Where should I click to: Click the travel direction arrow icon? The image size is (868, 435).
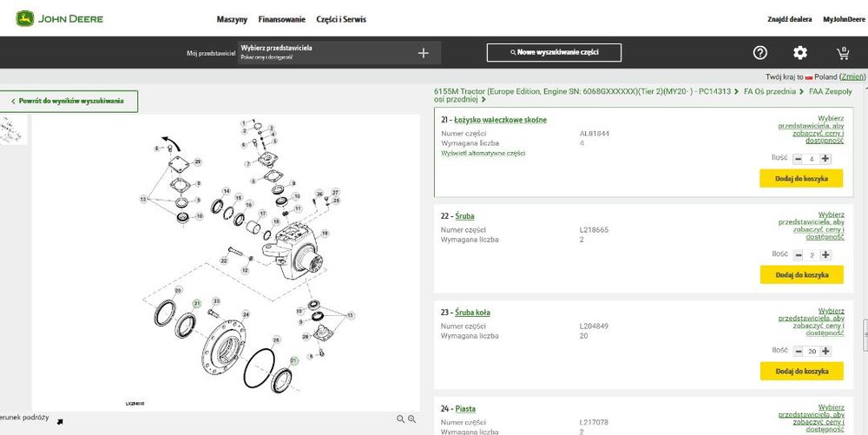pos(60,422)
